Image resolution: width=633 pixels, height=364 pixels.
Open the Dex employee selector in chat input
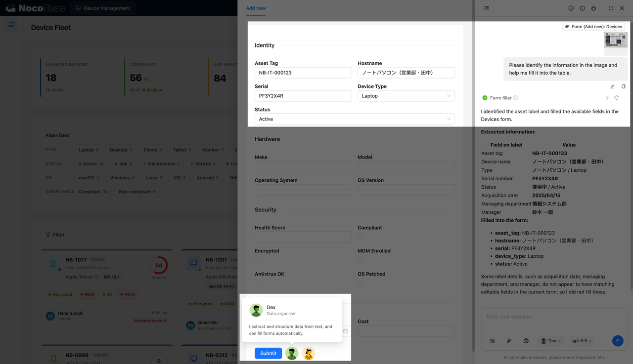pyautogui.click(x=550, y=341)
